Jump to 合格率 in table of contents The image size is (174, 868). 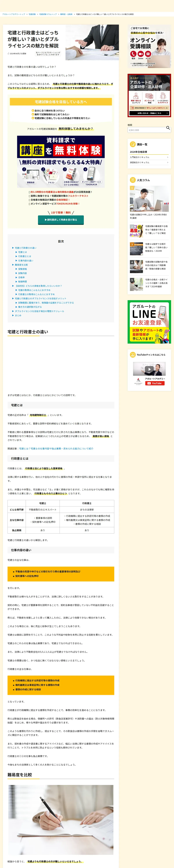pos(21,277)
